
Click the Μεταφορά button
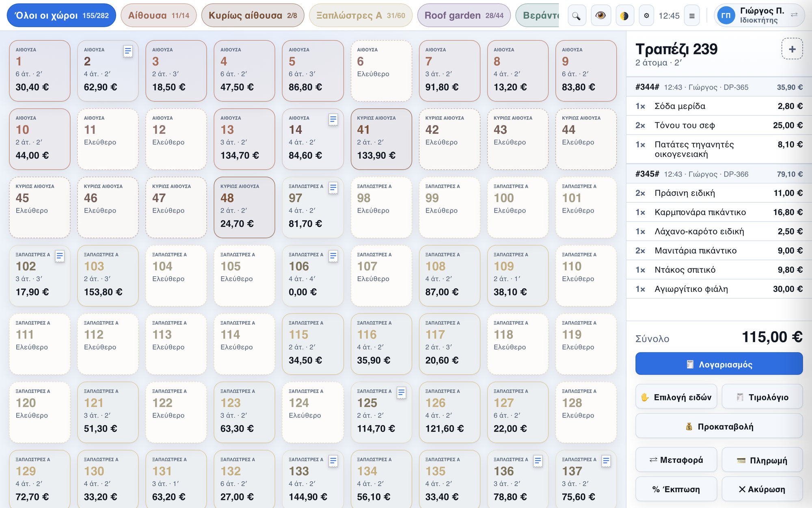[x=676, y=460]
